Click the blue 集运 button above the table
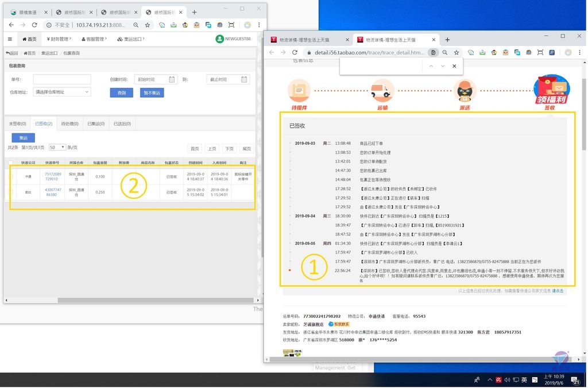588x388 pixels. point(23,138)
